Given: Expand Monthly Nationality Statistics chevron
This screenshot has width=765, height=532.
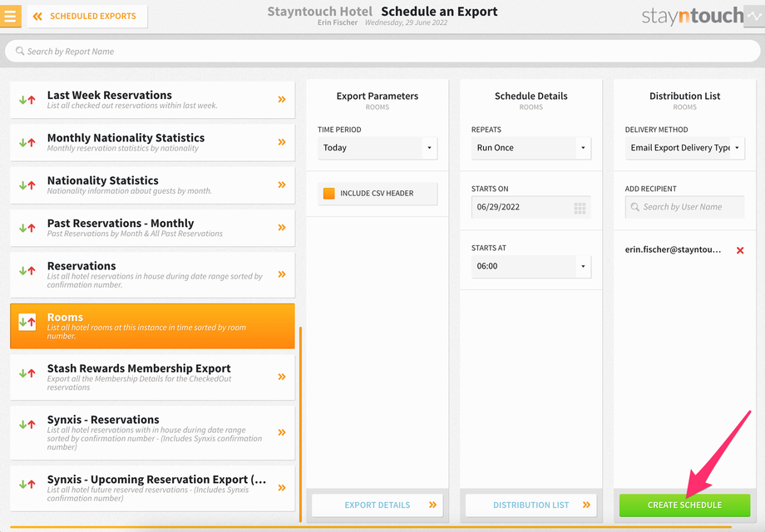Looking at the screenshot, I should point(282,142).
